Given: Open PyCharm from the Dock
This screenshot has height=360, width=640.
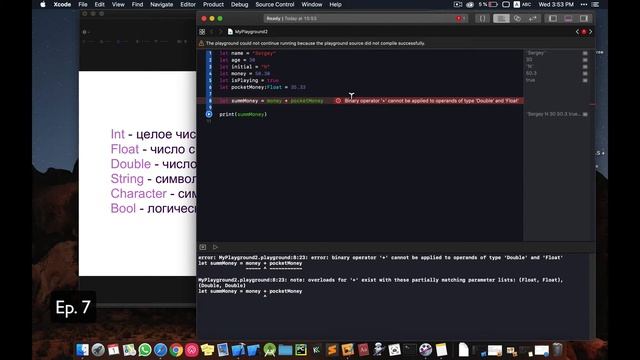Looking at the screenshot, I should click(x=301, y=350).
